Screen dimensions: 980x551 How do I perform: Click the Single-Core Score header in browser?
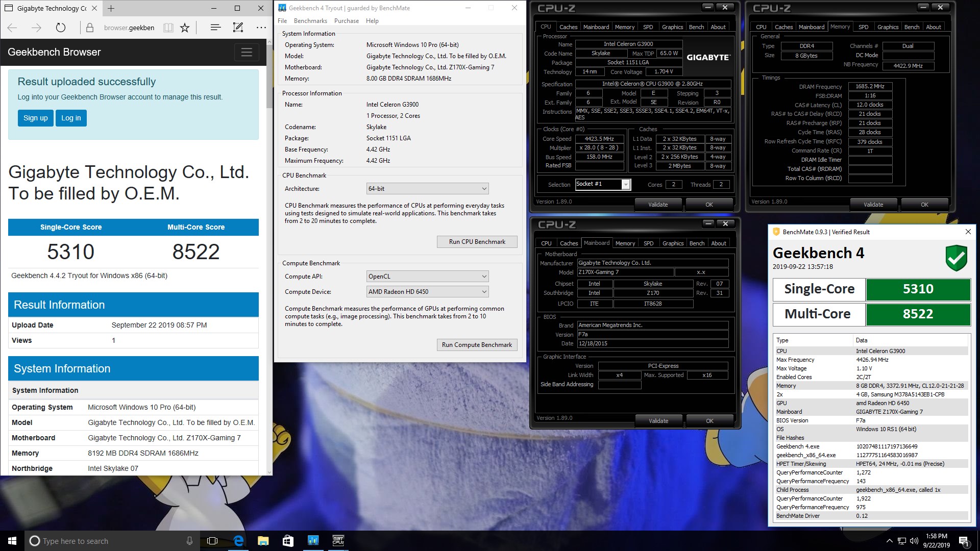pos(71,227)
